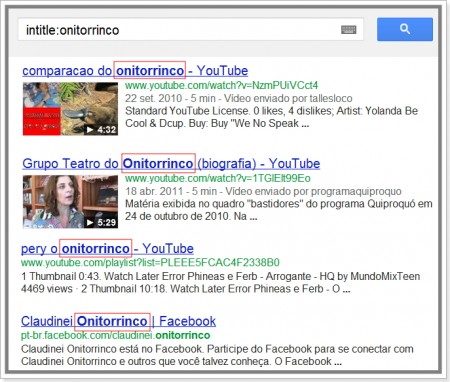The image size is (450, 382).
Task: Click "Vídeo enviado por tallesloco" metadata line
Action: click(x=239, y=98)
